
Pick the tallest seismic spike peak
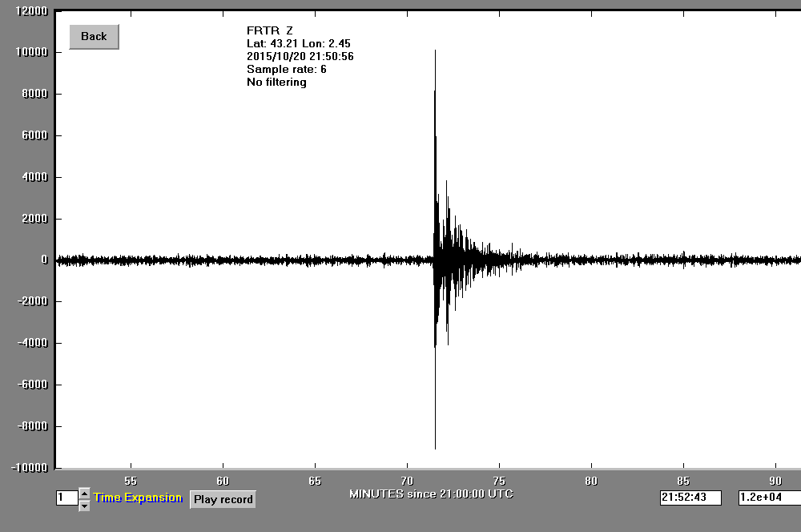(x=435, y=51)
